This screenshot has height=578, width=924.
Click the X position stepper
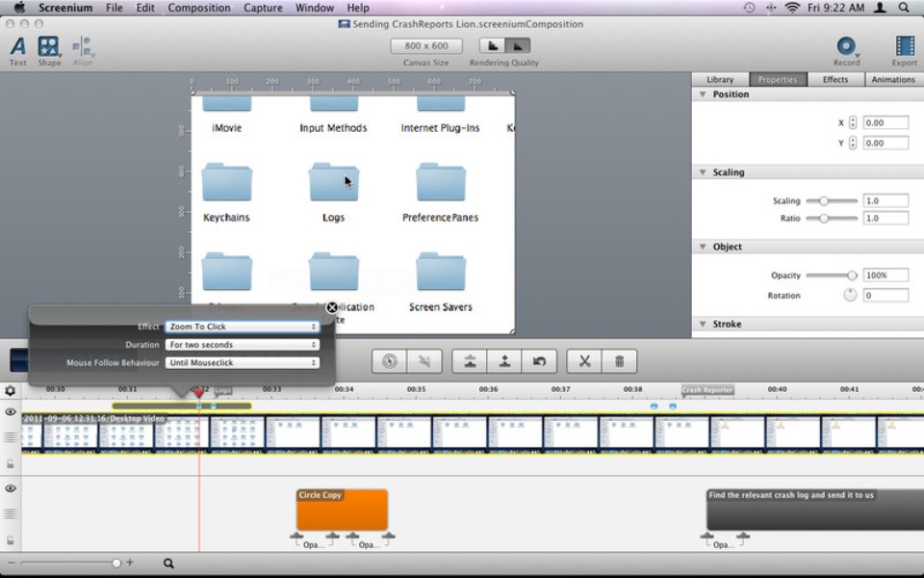pyautogui.click(x=853, y=122)
